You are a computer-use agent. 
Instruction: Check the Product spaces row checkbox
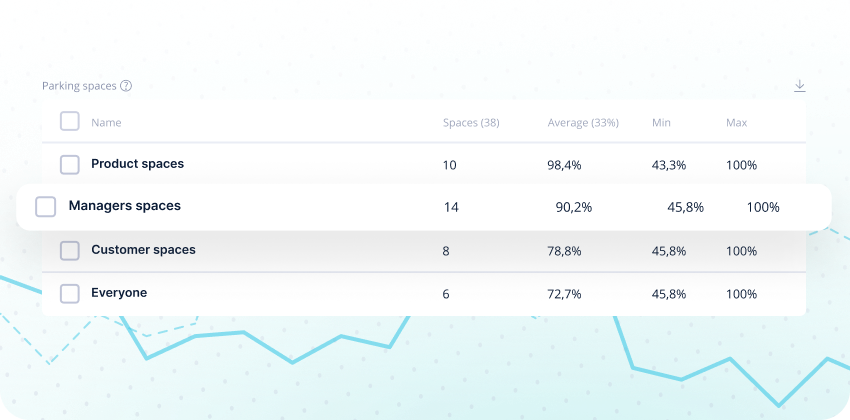point(69,164)
